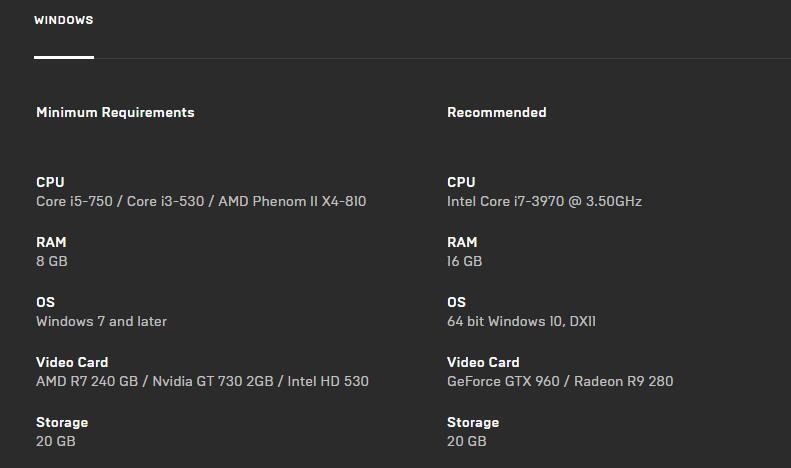The width and height of the screenshot is (791, 468).
Task: Click the Storage label under Recommended
Action: coord(473,423)
